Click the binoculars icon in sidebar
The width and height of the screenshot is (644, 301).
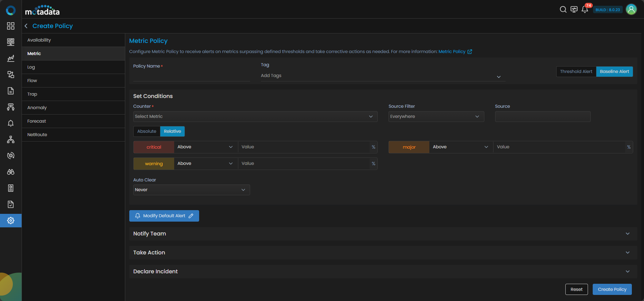(11, 172)
